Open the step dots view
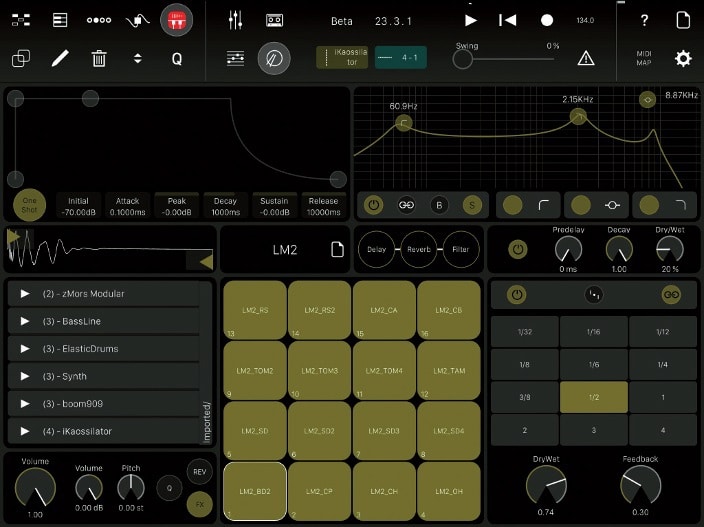The image size is (704, 527). click(x=99, y=20)
